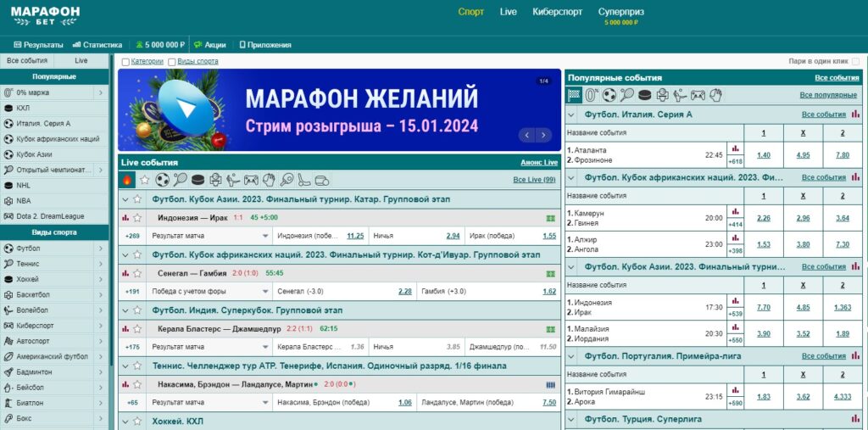Collapse the Кубок африканских наций live section
Viewport: 868px width, 430px height.
pyautogui.click(x=125, y=255)
